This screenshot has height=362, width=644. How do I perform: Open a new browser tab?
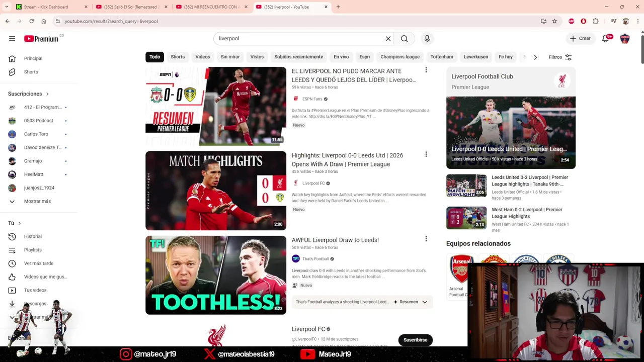click(x=338, y=7)
